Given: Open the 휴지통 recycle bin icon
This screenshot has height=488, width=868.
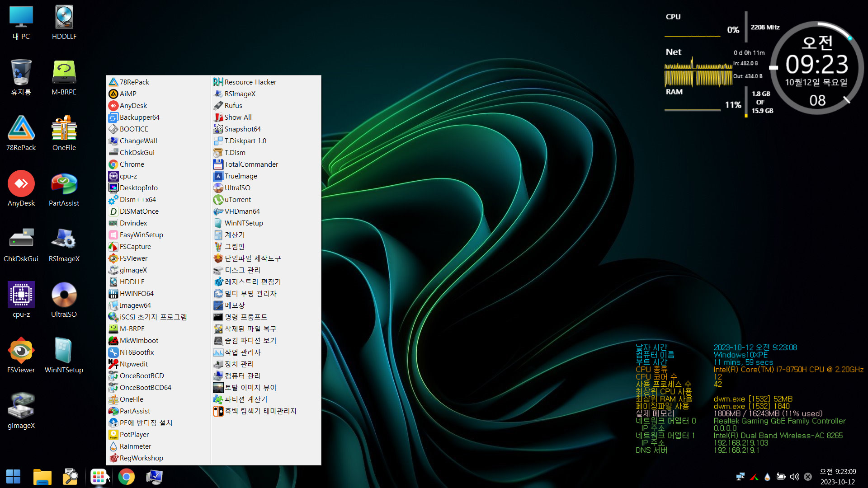Looking at the screenshot, I should (21, 78).
